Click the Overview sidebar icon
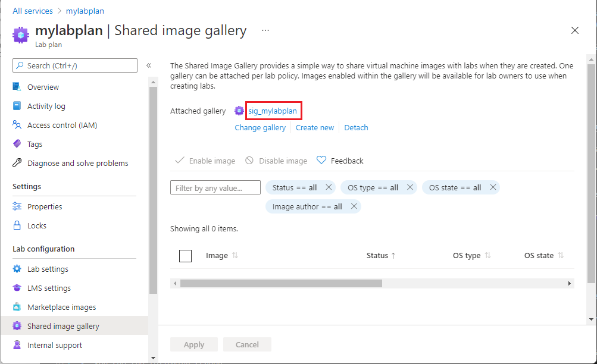The width and height of the screenshot is (597, 364). [17, 87]
